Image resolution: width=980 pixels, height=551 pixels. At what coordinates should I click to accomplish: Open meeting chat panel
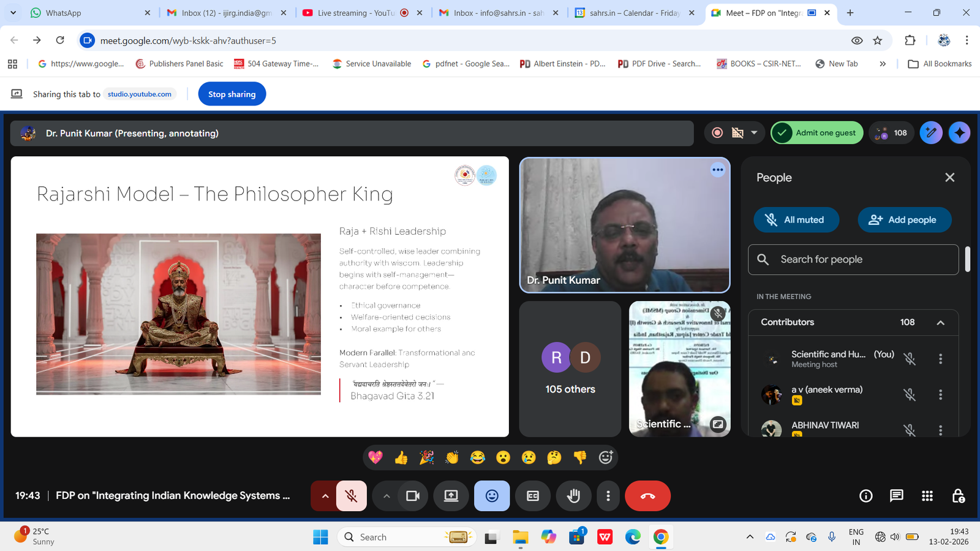(896, 496)
